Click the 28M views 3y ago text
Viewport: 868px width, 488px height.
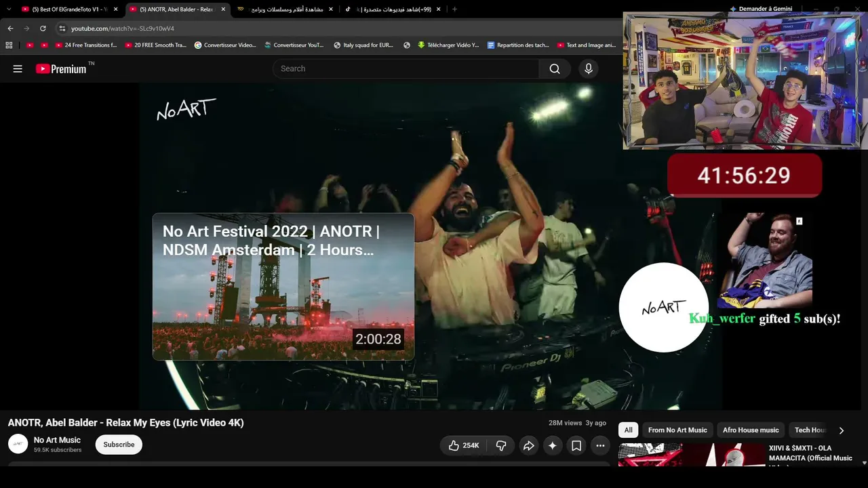pos(577,423)
